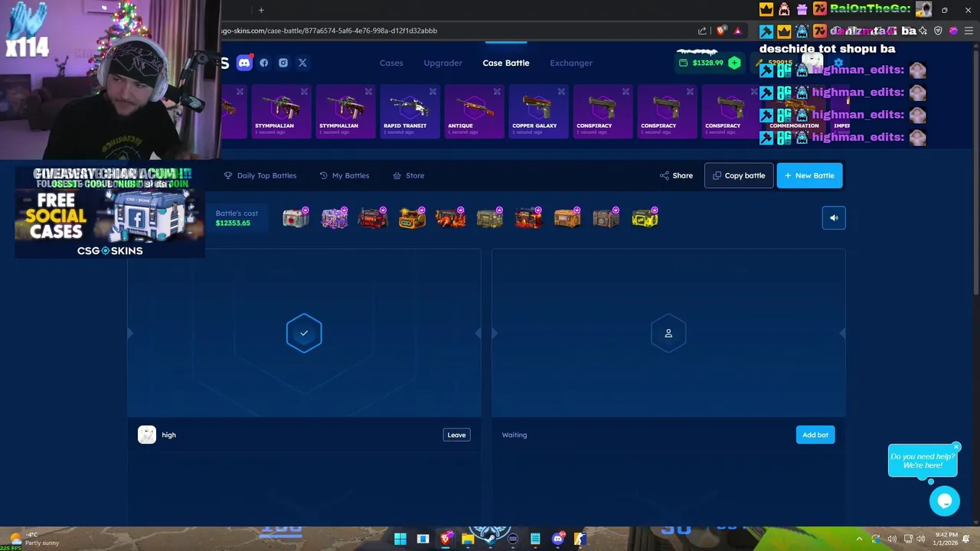Open Task View on the taskbar

click(423, 539)
